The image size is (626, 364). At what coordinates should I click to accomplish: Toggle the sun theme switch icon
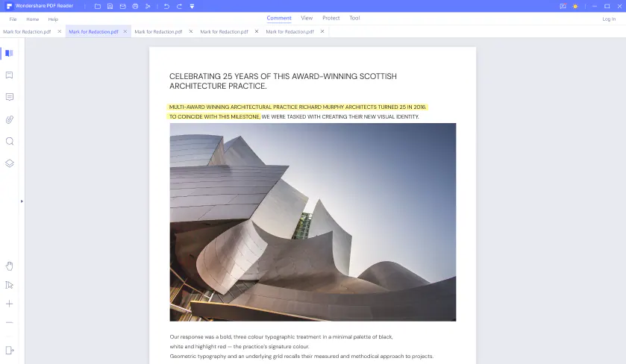pos(575,7)
